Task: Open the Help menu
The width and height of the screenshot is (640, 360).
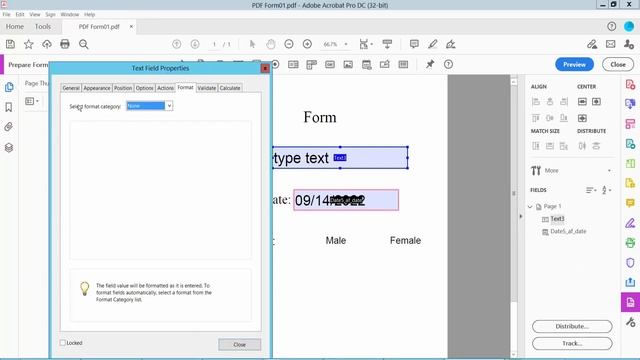Action: 89,14
